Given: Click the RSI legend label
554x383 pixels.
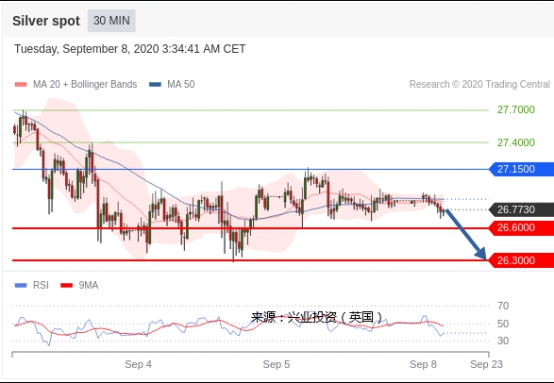Looking at the screenshot, I should point(41,285).
